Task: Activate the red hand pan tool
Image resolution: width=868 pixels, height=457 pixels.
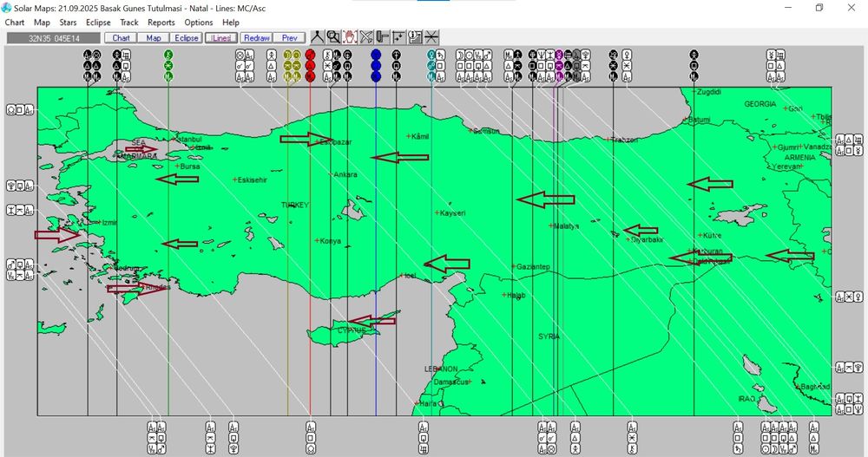Action: 350,37
